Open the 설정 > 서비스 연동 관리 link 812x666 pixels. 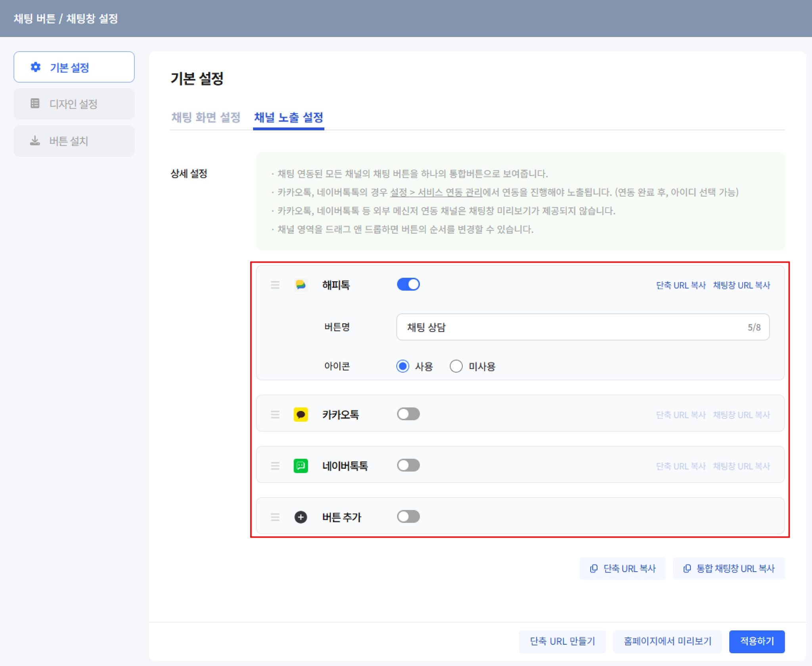click(x=436, y=192)
